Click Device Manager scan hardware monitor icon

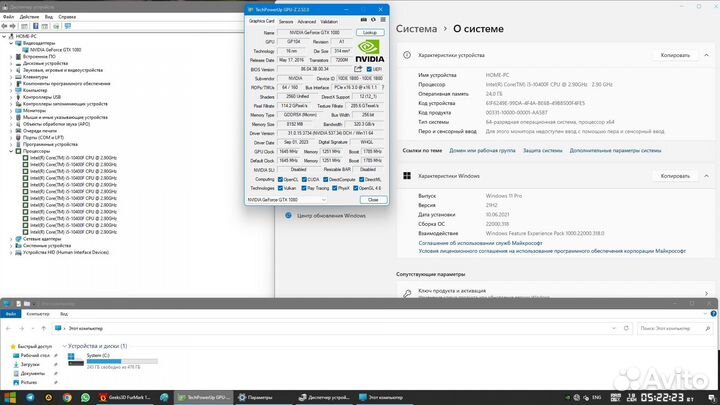(68, 26)
